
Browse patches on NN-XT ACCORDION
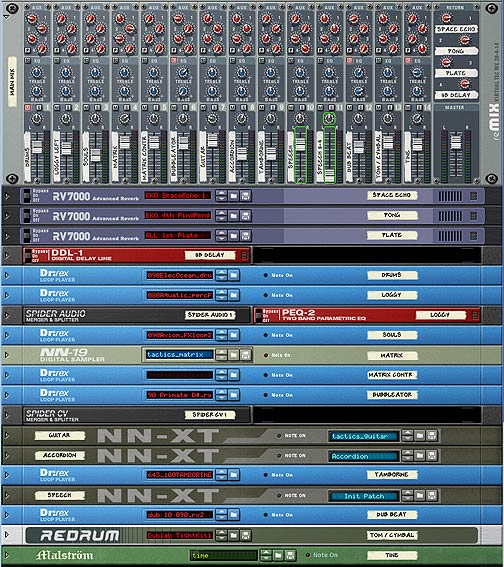pyautogui.click(x=419, y=456)
